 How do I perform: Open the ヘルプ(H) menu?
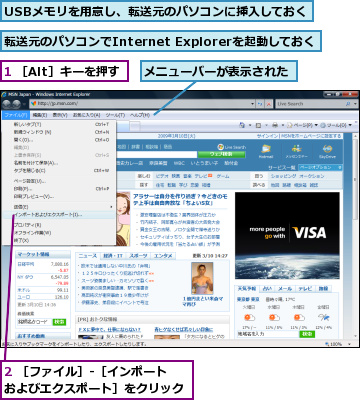coord(140,115)
